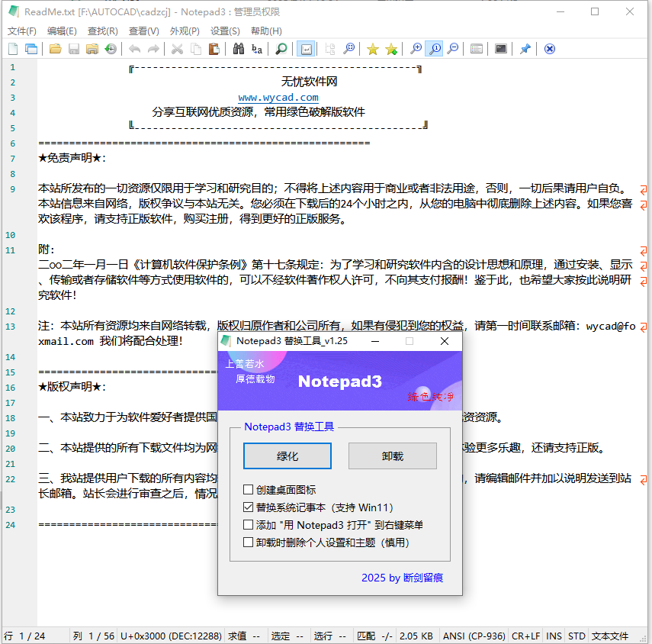This screenshot has height=644, width=652.
Task: Undo the last edit via toolbar arrow
Action: point(134,49)
